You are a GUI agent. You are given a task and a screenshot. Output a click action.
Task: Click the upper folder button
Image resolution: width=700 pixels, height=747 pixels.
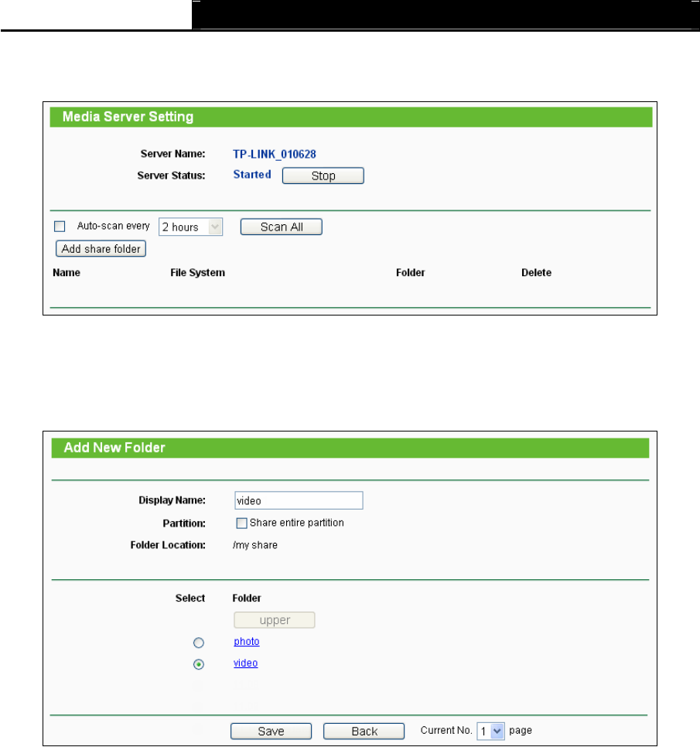[275, 620]
